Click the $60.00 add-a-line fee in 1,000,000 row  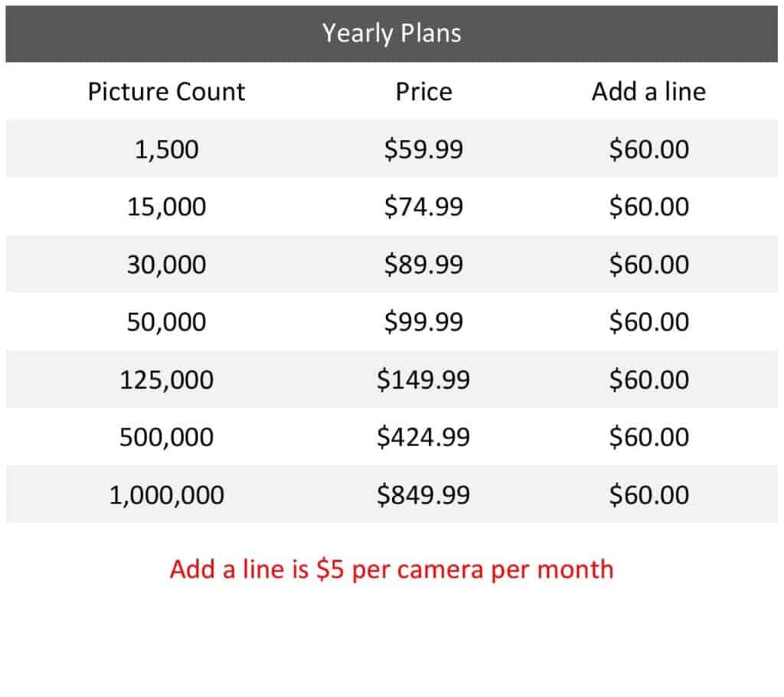[x=648, y=495]
